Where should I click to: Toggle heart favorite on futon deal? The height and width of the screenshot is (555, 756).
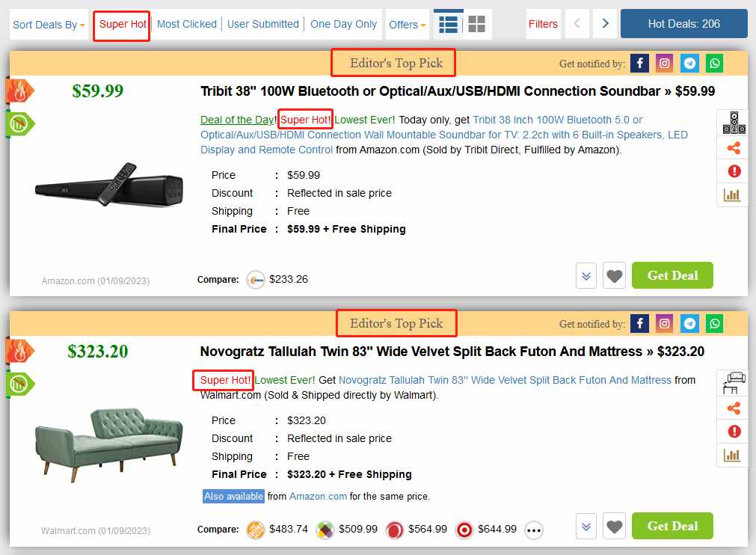pos(614,526)
